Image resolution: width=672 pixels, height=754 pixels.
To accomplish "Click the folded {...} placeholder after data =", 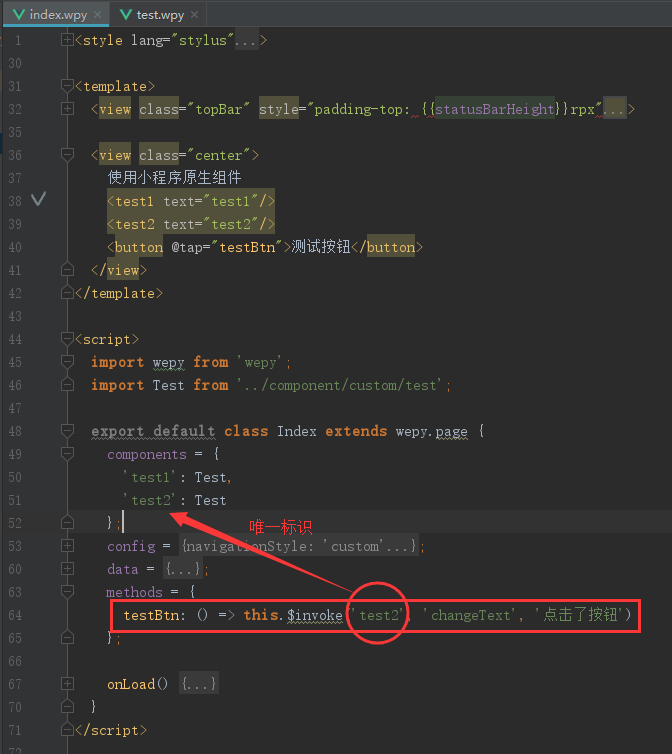I will tap(183, 569).
